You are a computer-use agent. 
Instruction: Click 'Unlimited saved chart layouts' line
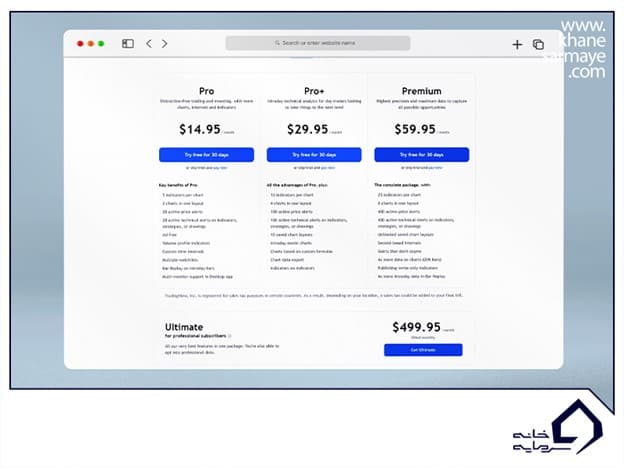(x=406, y=235)
